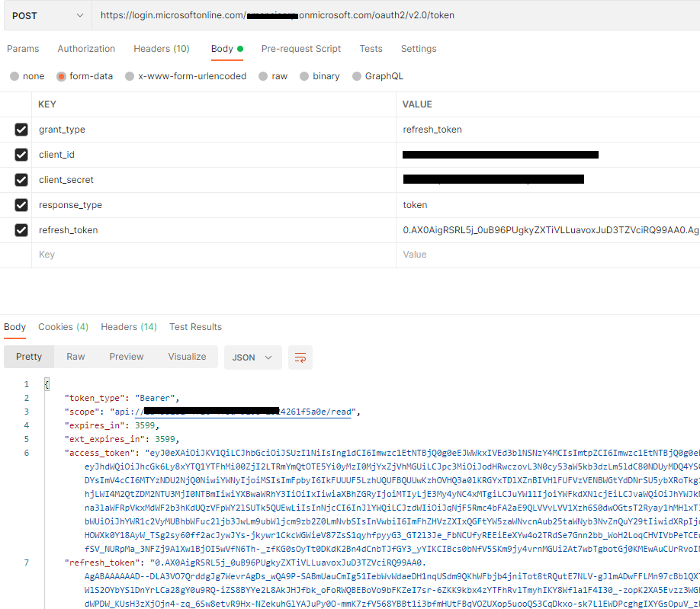The width and height of the screenshot is (700, 609).
Task: Switch to the Tests tab
Action: pos(371,48)
